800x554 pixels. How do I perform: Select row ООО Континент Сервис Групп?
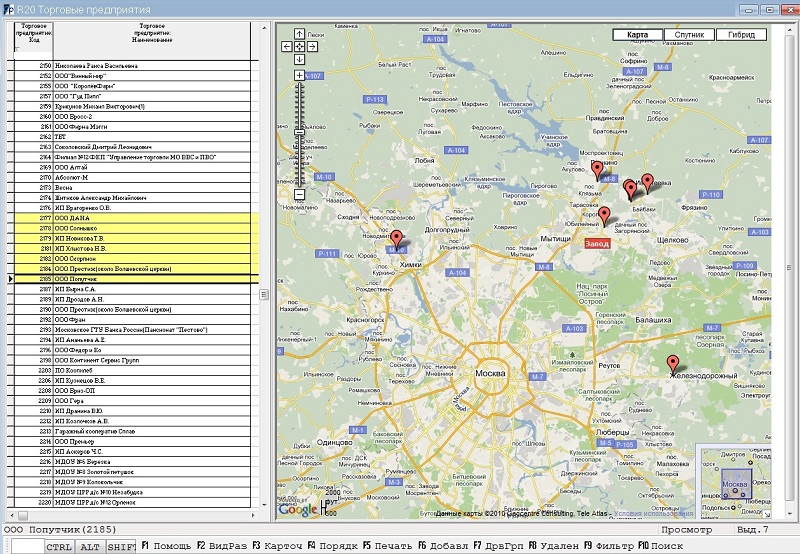pyautogui.click(x=133, y=360)
